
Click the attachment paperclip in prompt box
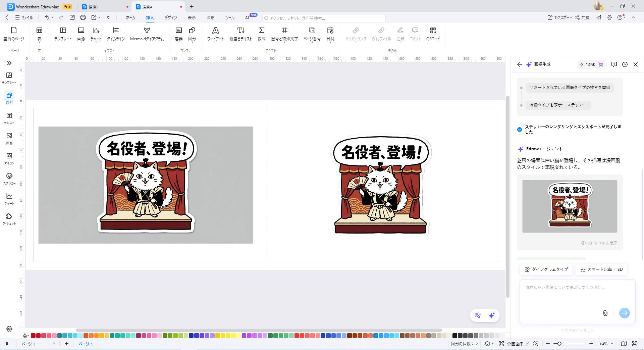pos(605,313)
